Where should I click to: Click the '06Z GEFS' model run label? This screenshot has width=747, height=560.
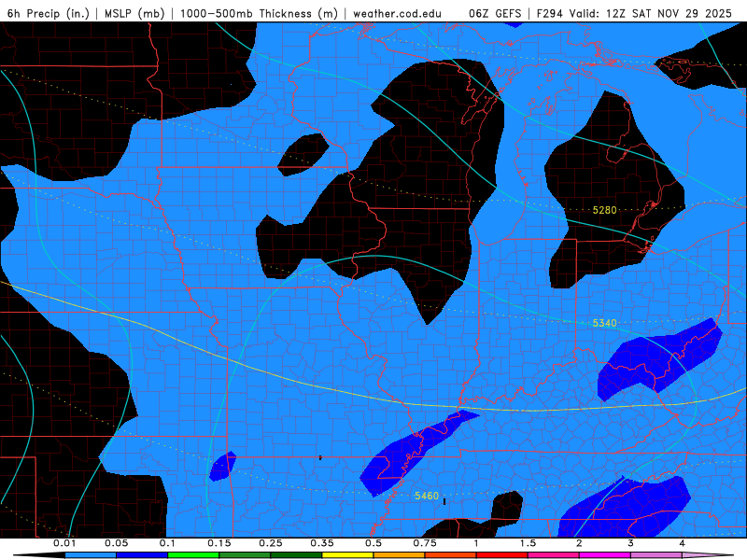495,13
